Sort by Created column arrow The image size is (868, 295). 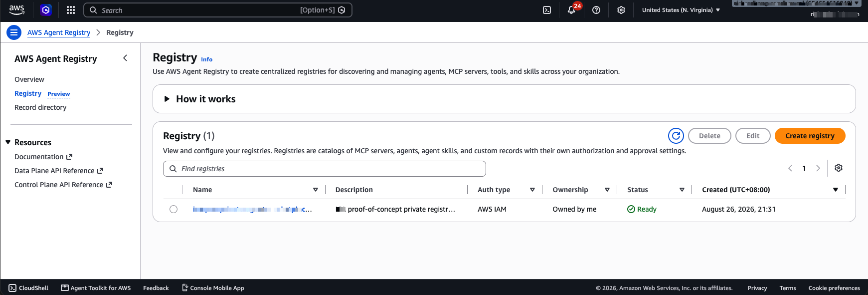click(x=836, y=190)
